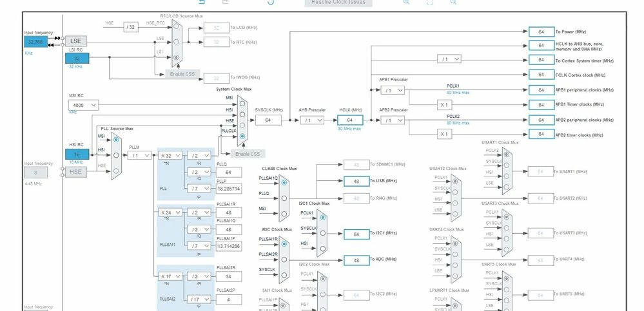Select PLLQ radio in CLK48 Clock Mux
Viewport: 644px width, 311px height.
point(284,198)
